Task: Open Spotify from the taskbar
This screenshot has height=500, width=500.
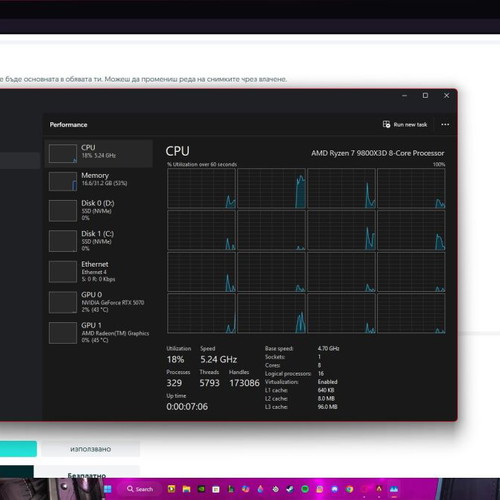Action: (305, 489)
